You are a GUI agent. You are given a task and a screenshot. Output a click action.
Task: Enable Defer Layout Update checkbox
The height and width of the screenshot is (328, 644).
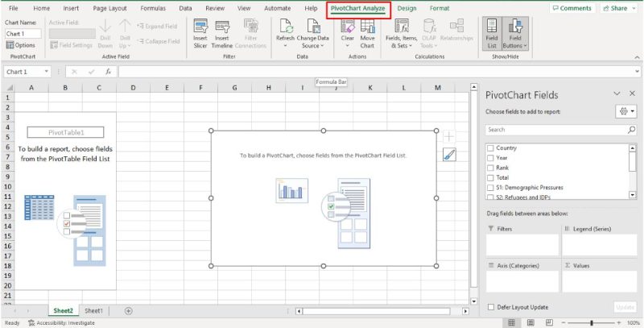(x=491, y=307)
